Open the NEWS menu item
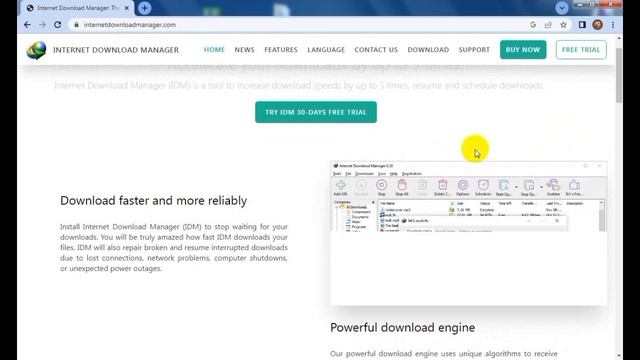640x360 pixels. pyautogui.click(x=244, y=50)
